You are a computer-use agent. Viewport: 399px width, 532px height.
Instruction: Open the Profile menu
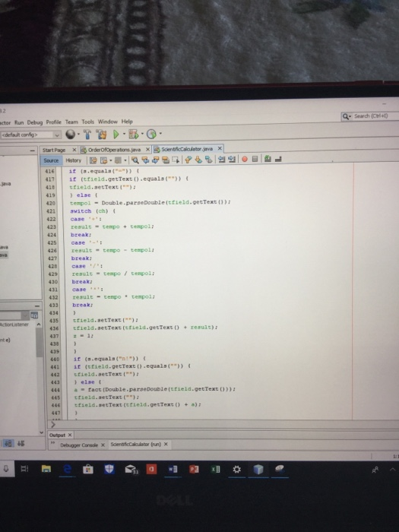pos(54,122)
